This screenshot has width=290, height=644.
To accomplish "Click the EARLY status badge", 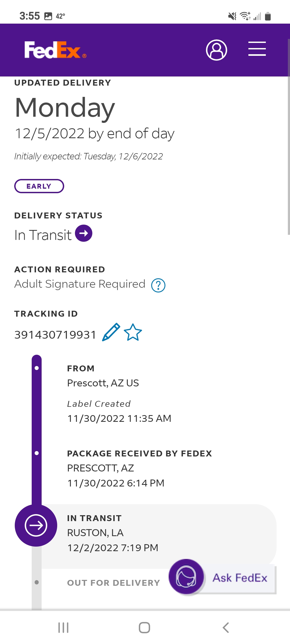I will pos(39,186).
